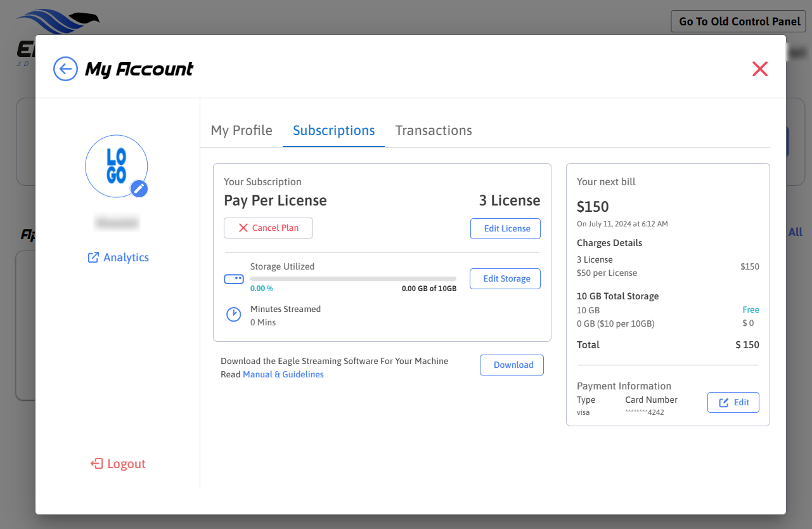Click the '0.00 GB of 10GB' text

429,288
